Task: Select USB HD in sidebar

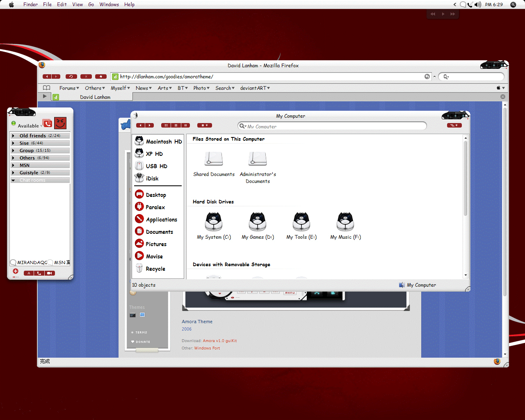Action: [151, 166]
